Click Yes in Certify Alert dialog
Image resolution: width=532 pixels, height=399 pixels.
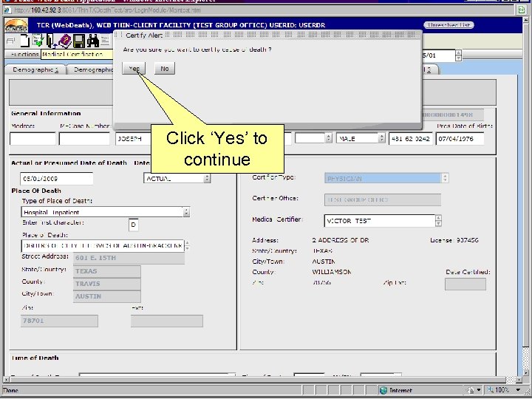point(134,69)
